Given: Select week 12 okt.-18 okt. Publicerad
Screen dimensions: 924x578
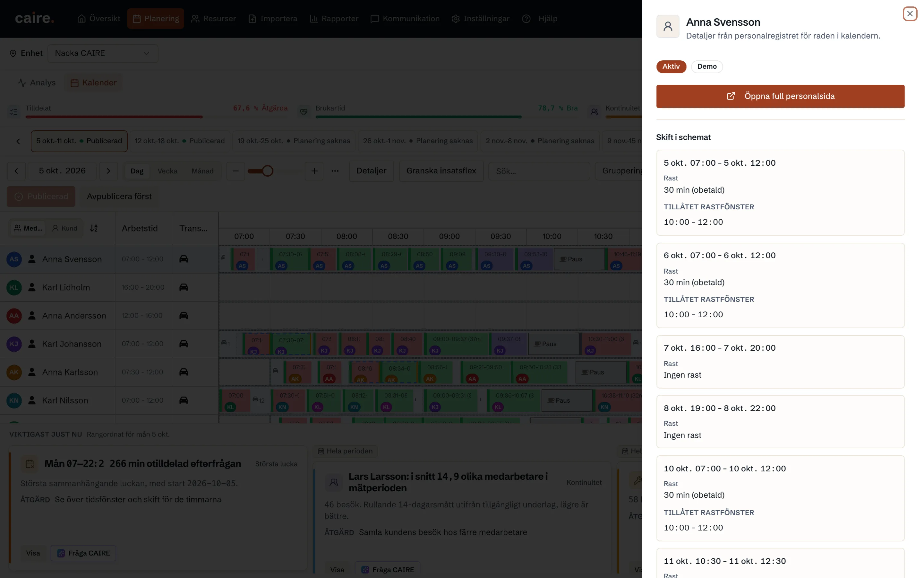Looking at the screenshot, I should click(x=180, y=141).
